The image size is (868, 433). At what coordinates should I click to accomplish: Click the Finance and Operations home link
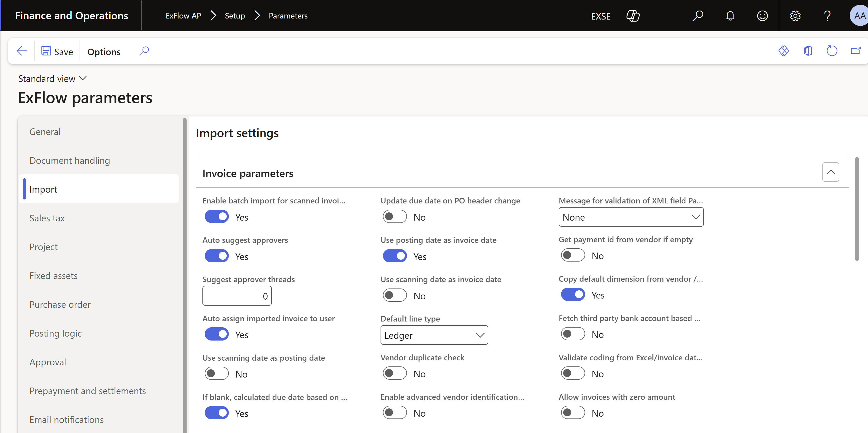(x=72, y=16)
